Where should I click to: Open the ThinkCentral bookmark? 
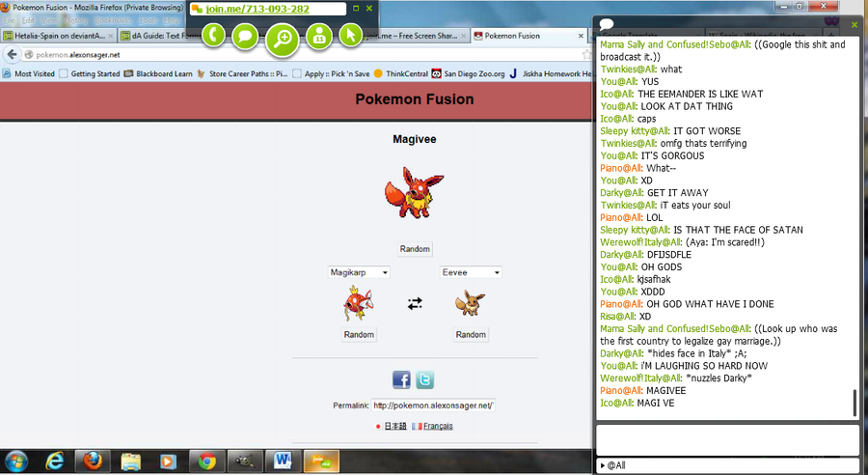(401, 73)
